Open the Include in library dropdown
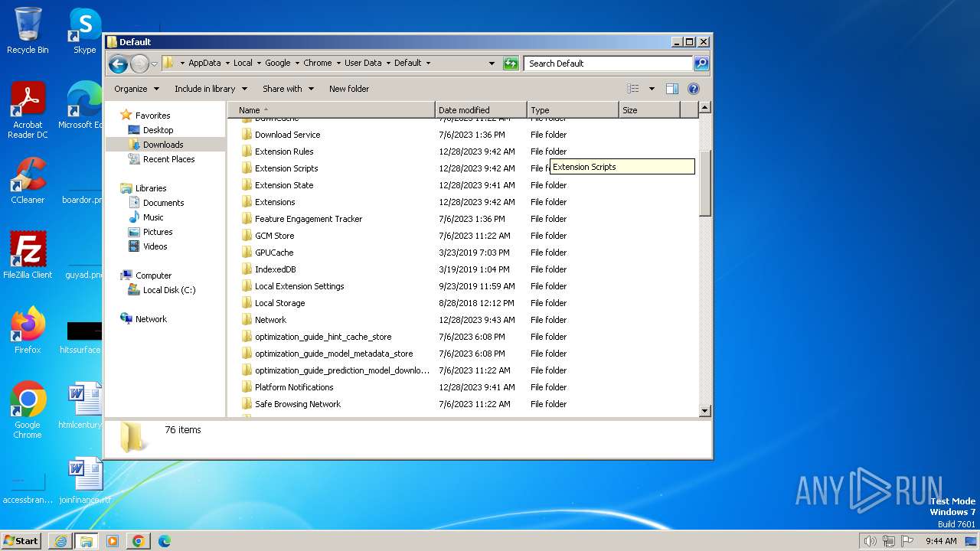980x551 pixels. (x=211, y=89)
